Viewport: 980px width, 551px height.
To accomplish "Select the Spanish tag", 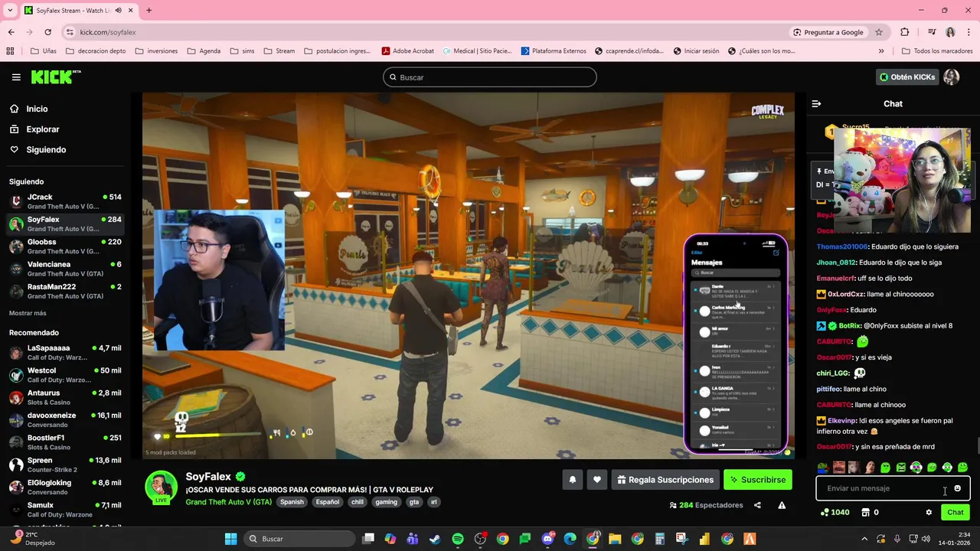I will (292, 502).
